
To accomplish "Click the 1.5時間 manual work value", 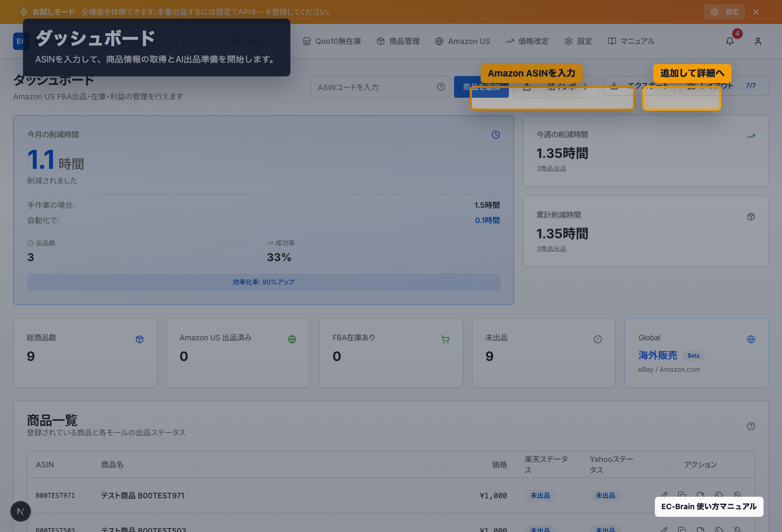I will click(x=487, y=205).
